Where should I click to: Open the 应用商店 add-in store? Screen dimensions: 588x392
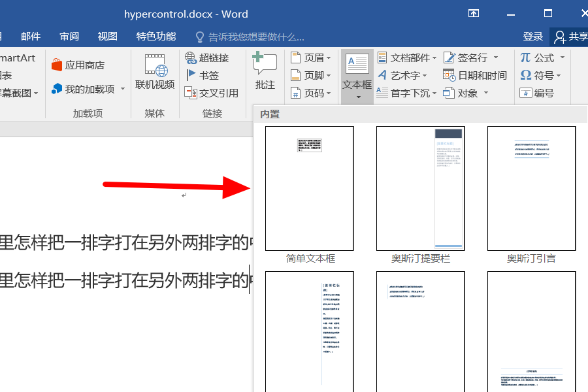78,65
